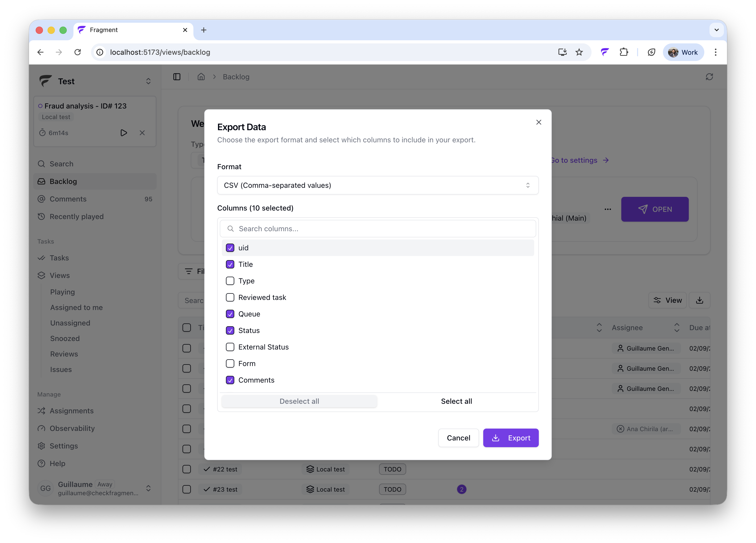The height and width of the screenshot is (543, 756).
Task: Toggle the sidebar panel icon
Action: (177, 77)
